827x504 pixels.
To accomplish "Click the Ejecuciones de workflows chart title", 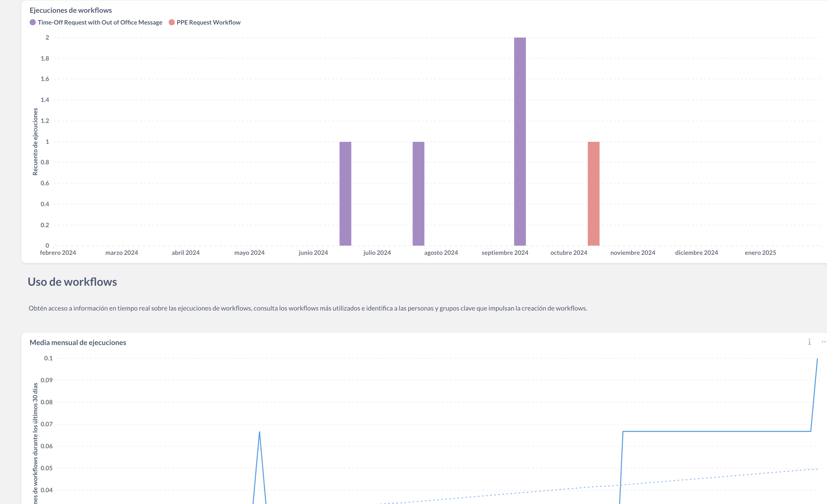I will 71,10.
